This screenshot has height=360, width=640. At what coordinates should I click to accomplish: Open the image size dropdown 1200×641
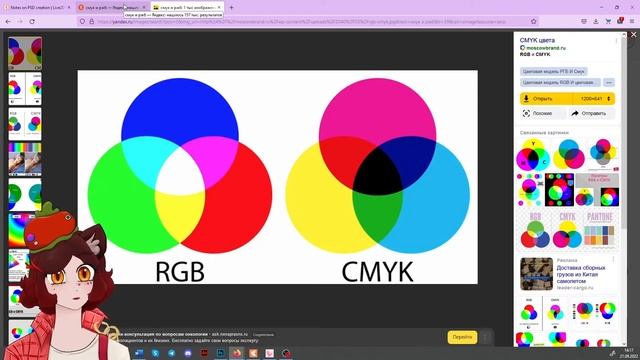593,99
